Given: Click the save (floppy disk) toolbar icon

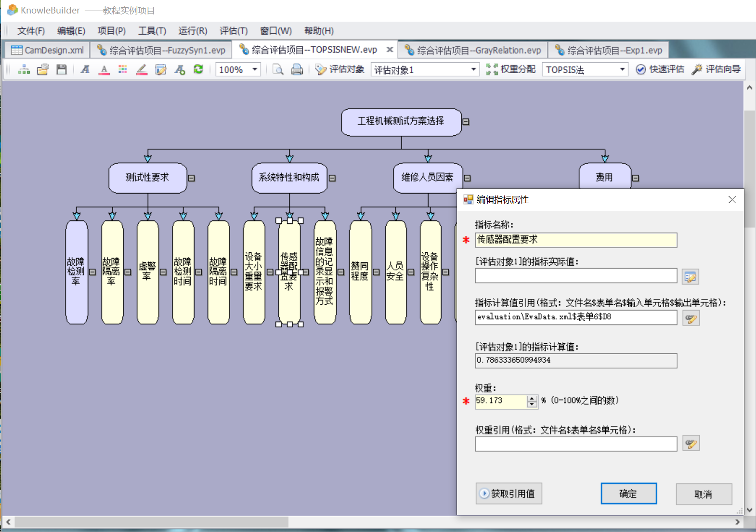Looking at the screenshot, I should [x=62, y=70].
